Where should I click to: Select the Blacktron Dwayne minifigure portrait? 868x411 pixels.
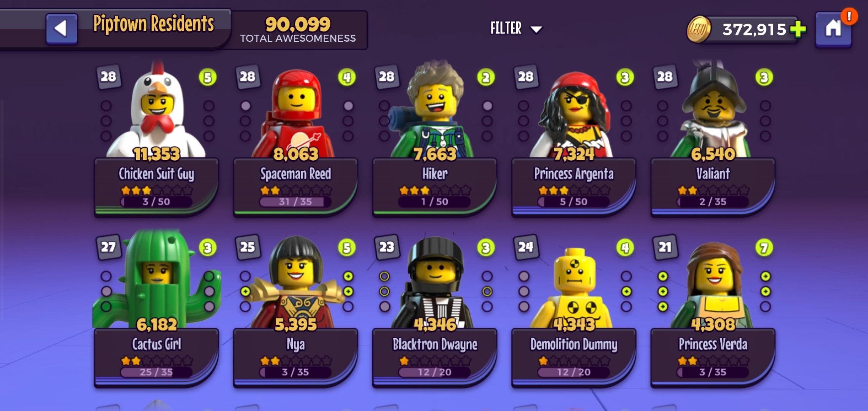(435, 282)
